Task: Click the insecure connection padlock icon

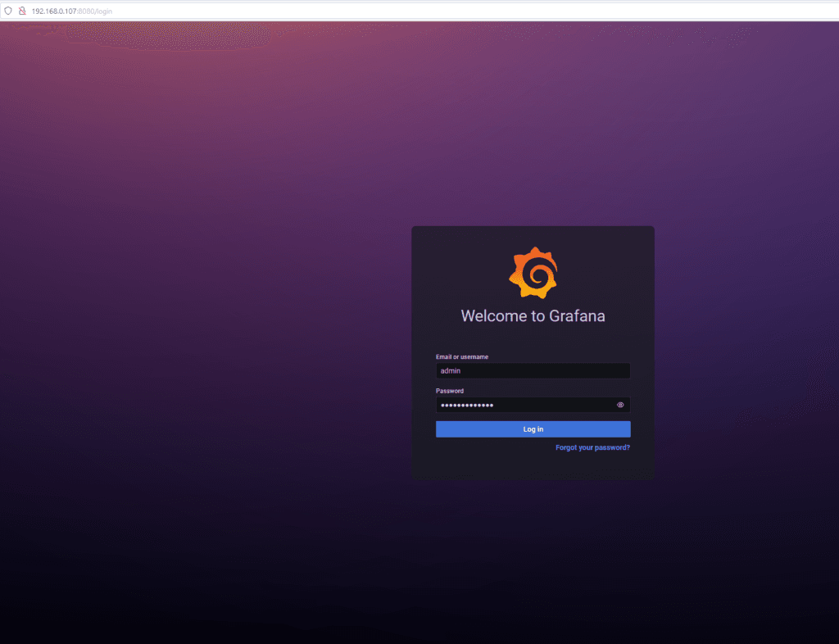Action: [22, 11]
